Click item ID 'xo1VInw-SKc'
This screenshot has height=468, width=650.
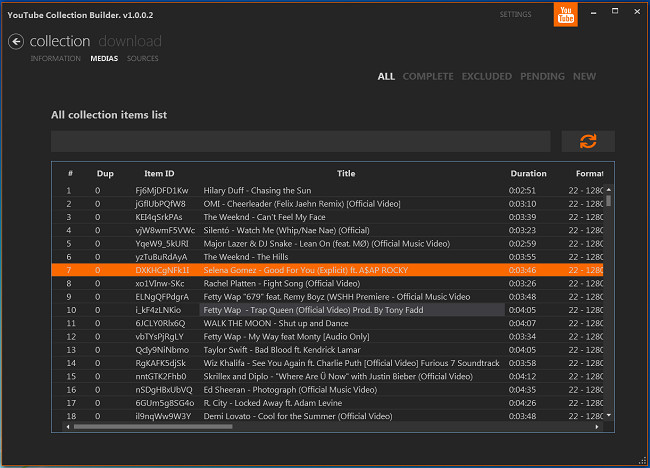pos(160,284)
